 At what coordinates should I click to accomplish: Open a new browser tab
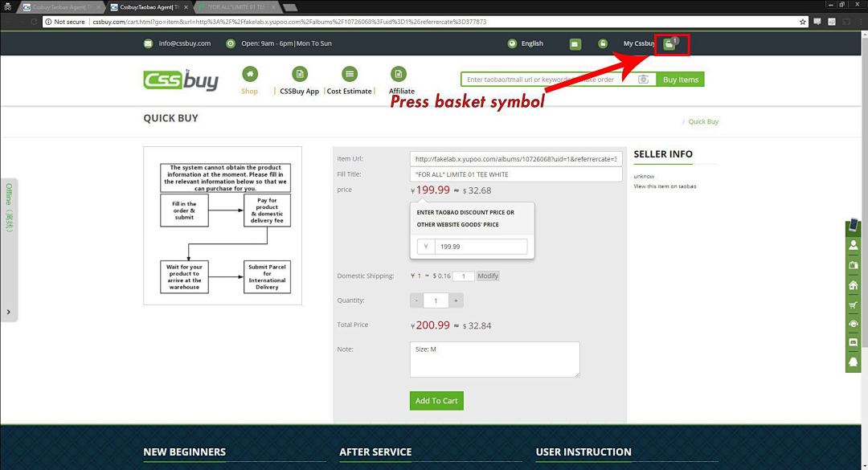(290, 7)
